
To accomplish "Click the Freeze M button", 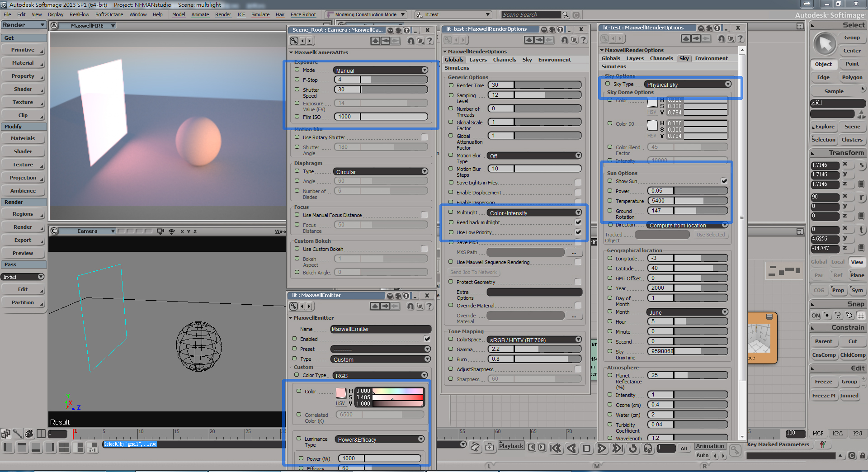I will coord(824,396).
